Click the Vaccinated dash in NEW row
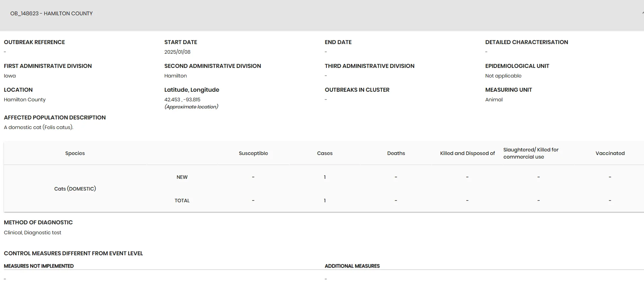This screenshot has height=299, width=644. 610,177
